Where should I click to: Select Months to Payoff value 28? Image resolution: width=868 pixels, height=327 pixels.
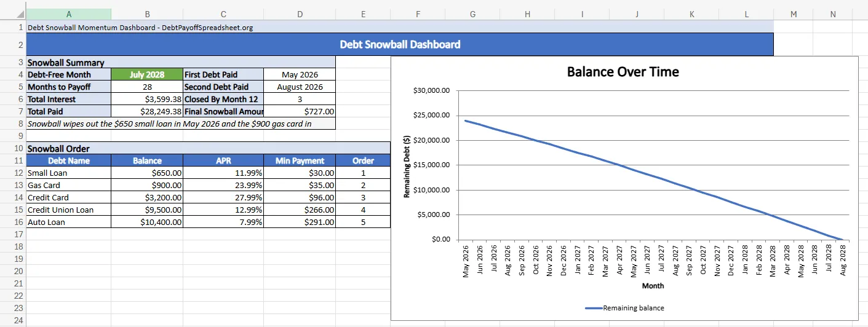pyautogui.click(x=147, y=87)
